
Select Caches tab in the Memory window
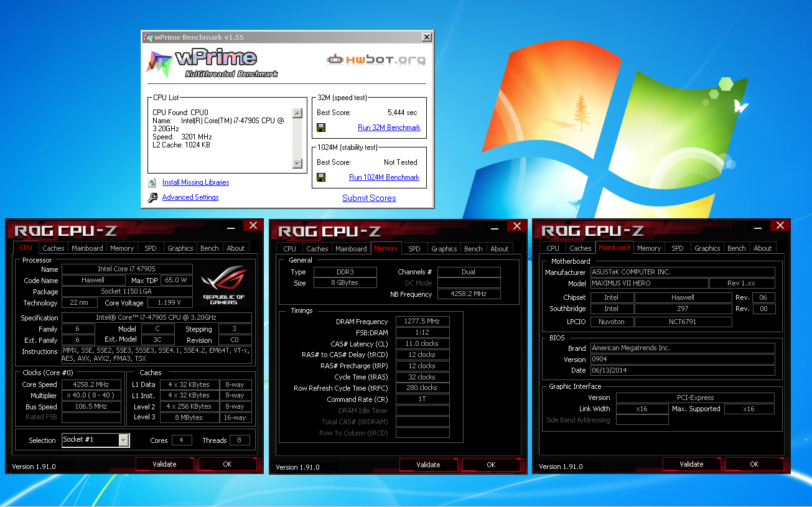click(317, 249)
